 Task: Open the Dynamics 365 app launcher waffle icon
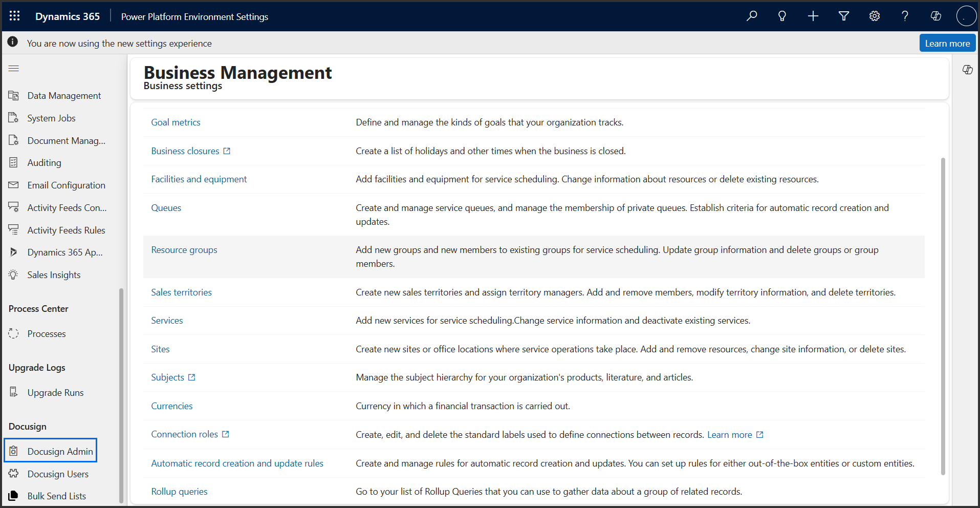[x=14, y=16]
